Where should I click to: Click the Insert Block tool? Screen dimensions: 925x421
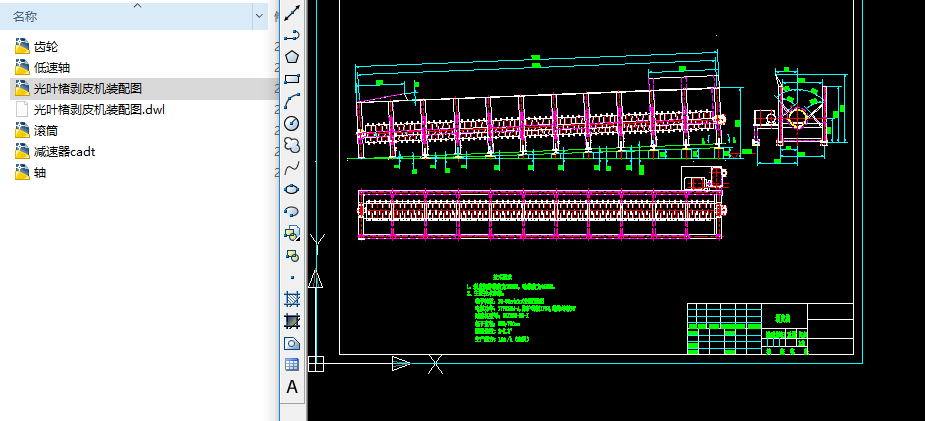pyautogui.click(x=292, y=233)
